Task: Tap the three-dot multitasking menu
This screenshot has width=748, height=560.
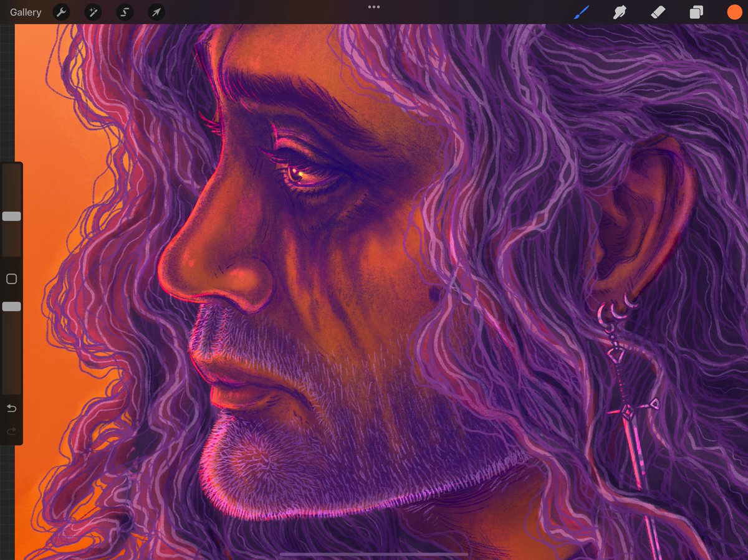Action: (374, 7)
